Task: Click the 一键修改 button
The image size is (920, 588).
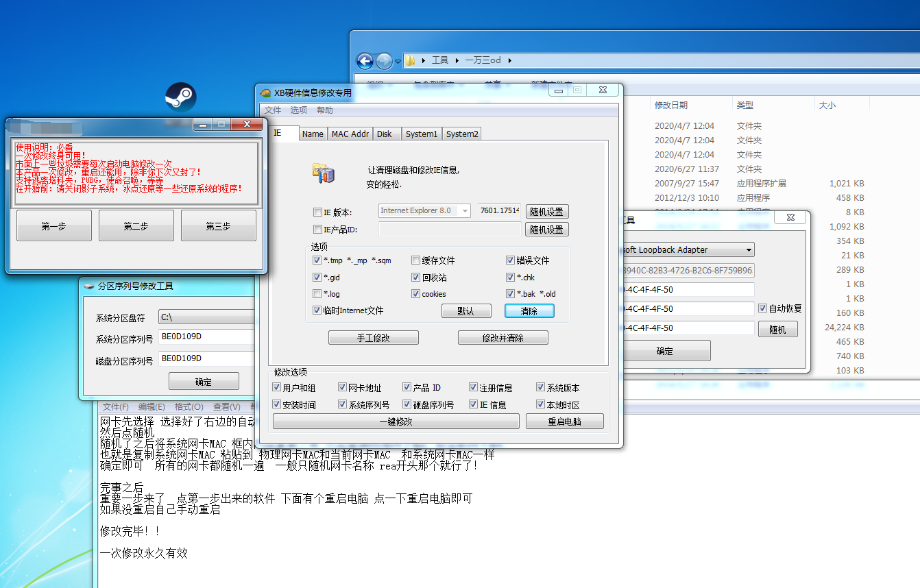Action: 396,421
